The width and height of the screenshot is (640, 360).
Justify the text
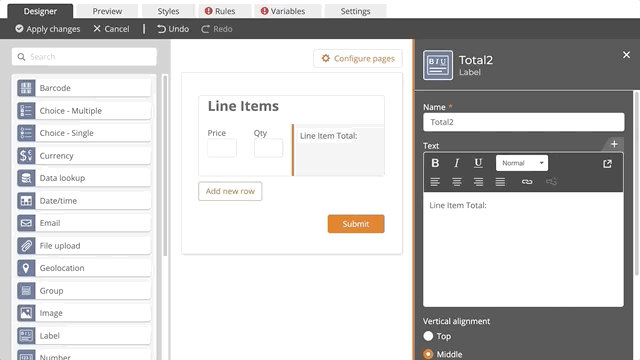pos(500,182)
